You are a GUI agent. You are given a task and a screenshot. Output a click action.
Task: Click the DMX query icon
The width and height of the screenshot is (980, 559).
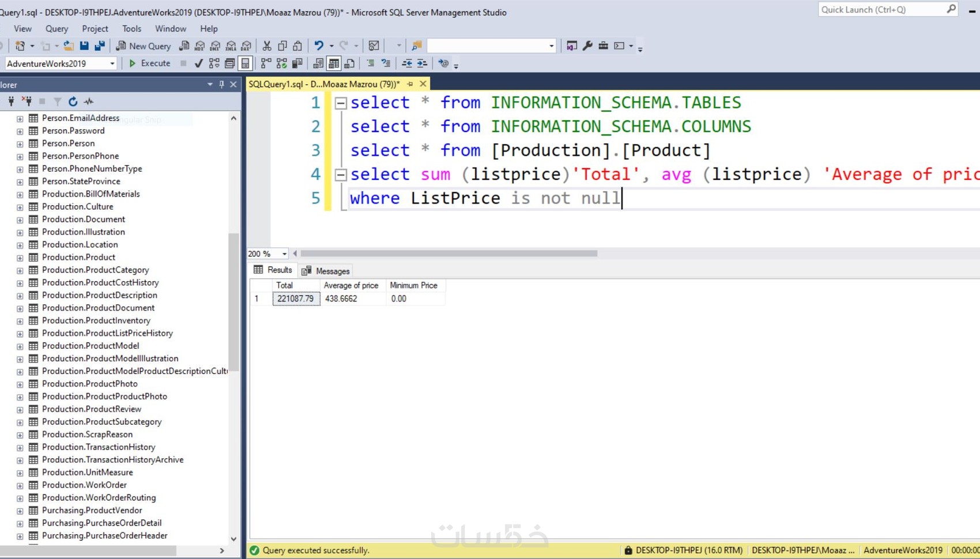[215, 46]
